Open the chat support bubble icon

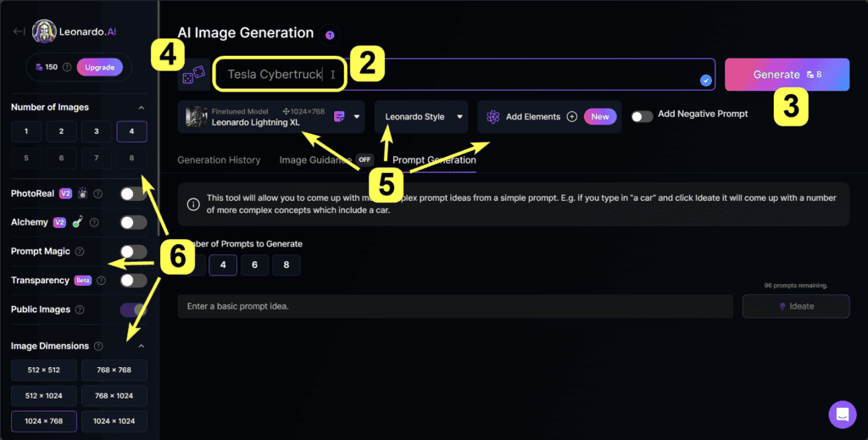point(843,414)
